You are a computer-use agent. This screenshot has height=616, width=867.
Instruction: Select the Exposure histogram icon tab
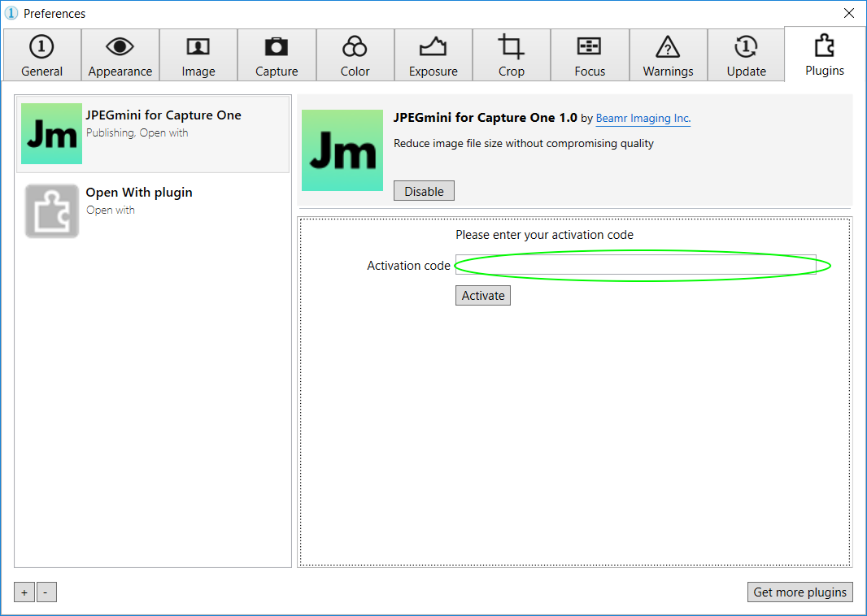coord(433,55)
